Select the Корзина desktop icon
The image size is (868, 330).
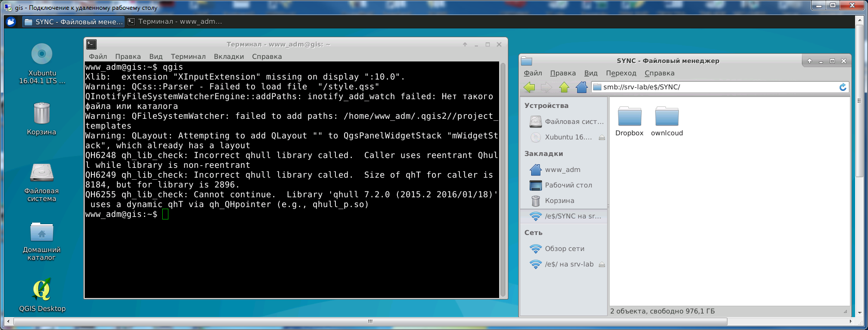click(42, 119)
